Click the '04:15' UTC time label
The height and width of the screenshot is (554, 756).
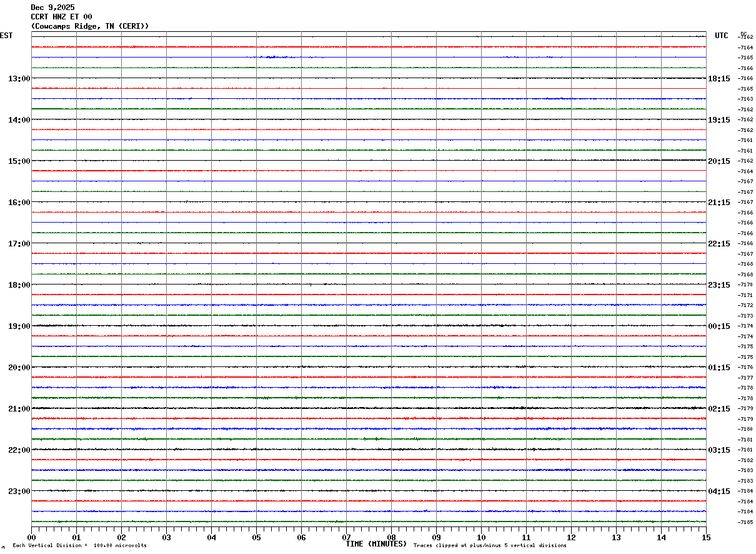coord(719,491)
